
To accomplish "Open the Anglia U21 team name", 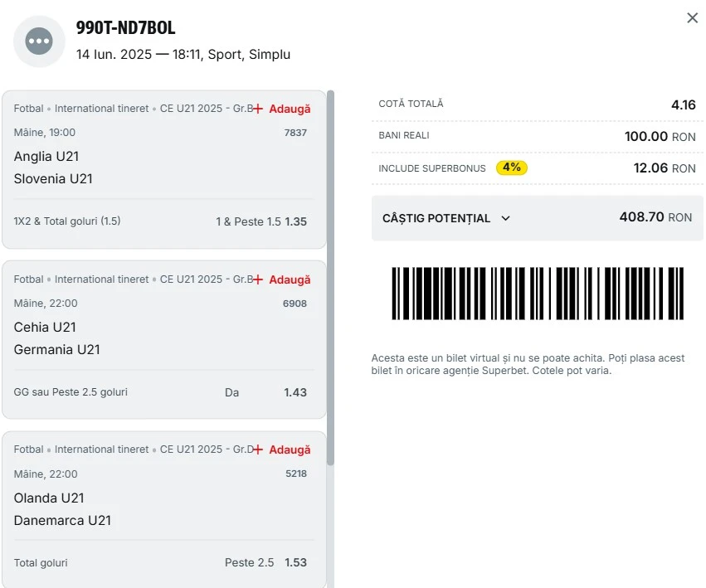I will pyautogui.click(x=46, y=156).
